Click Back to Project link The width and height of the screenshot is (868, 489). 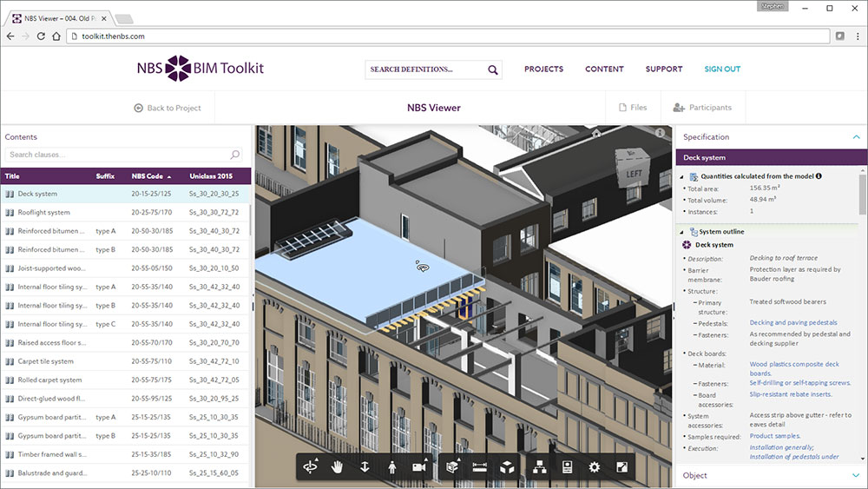click(x=168, y=108)
